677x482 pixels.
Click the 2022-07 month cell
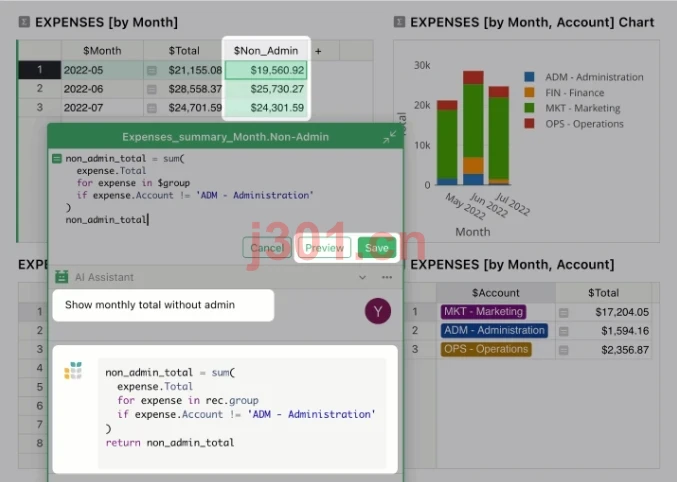(x=102, y=108)
